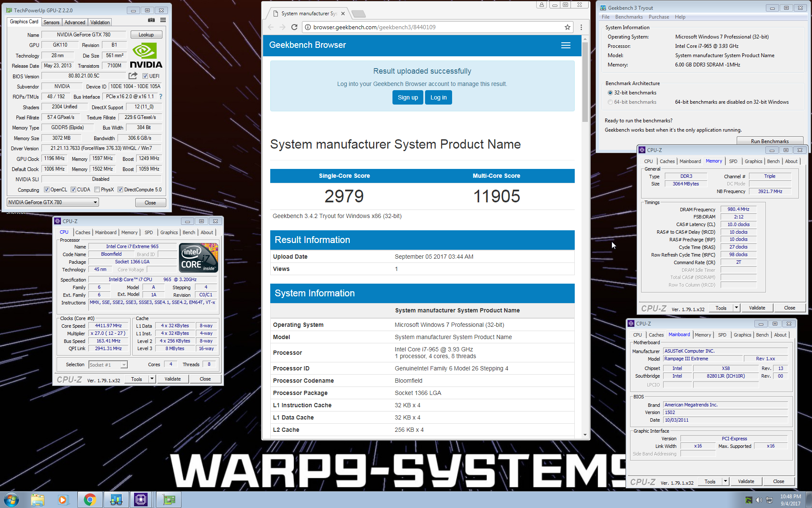Take a GPU-Z screenshot with the camera icon

(x=151, y=20)
